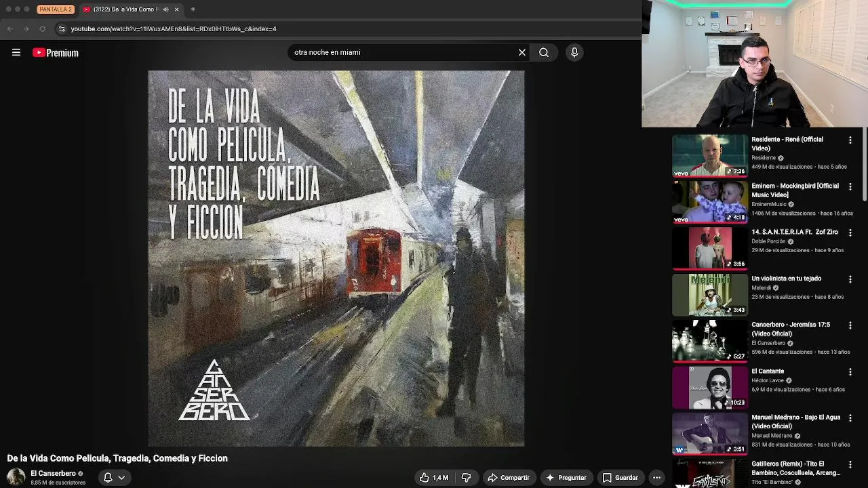Go back with browser back arrow

click(9, 29)
